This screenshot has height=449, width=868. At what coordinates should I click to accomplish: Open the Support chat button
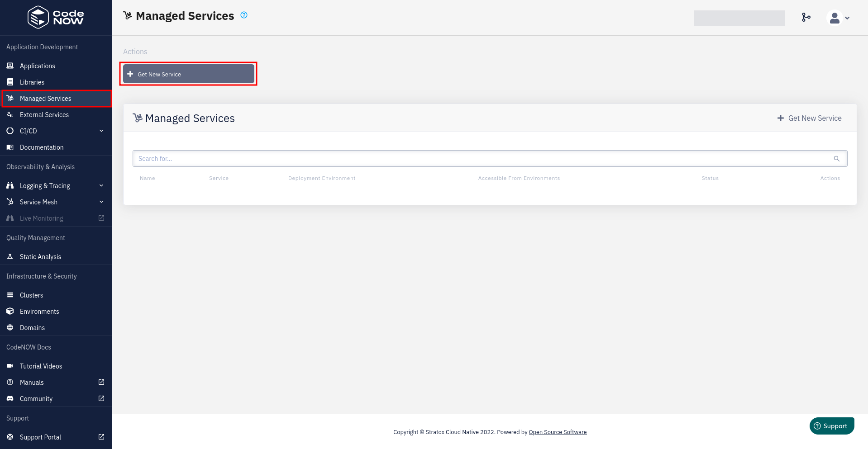pyautogui.click(x=832, y=426)
